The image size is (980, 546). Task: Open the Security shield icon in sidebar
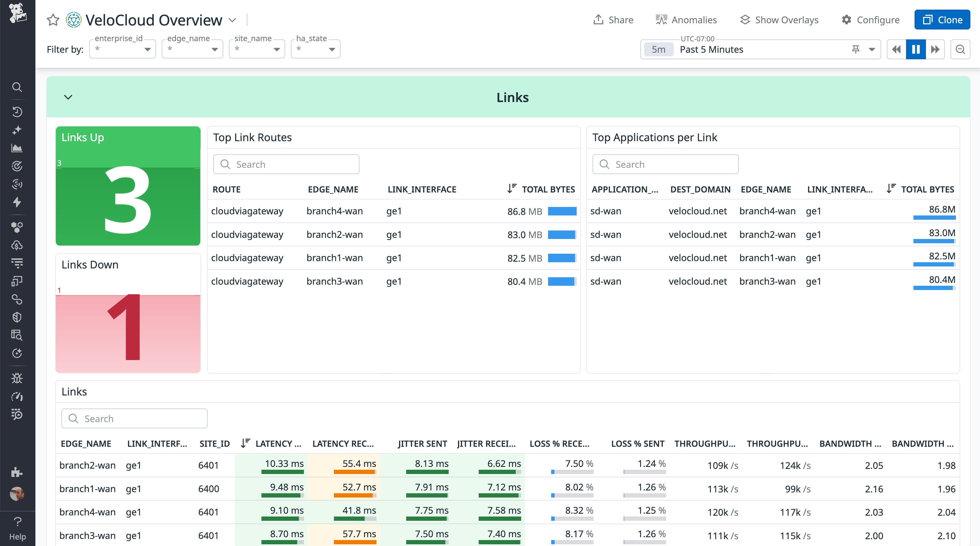click(x=17, y=317)
